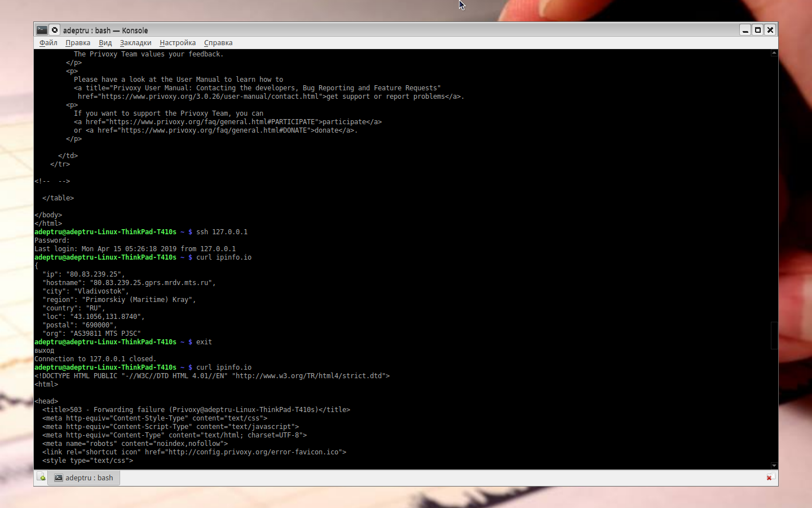Click the '</body>' closing tag line
This screenshot has width=812, height=508.
pyautogui.click(x=48, y=215)
